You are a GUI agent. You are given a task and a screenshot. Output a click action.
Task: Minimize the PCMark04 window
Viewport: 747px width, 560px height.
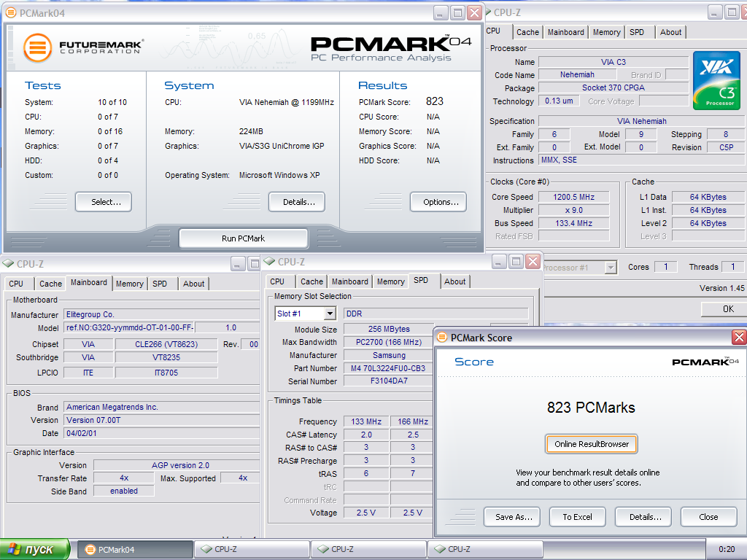coord(441,13)
